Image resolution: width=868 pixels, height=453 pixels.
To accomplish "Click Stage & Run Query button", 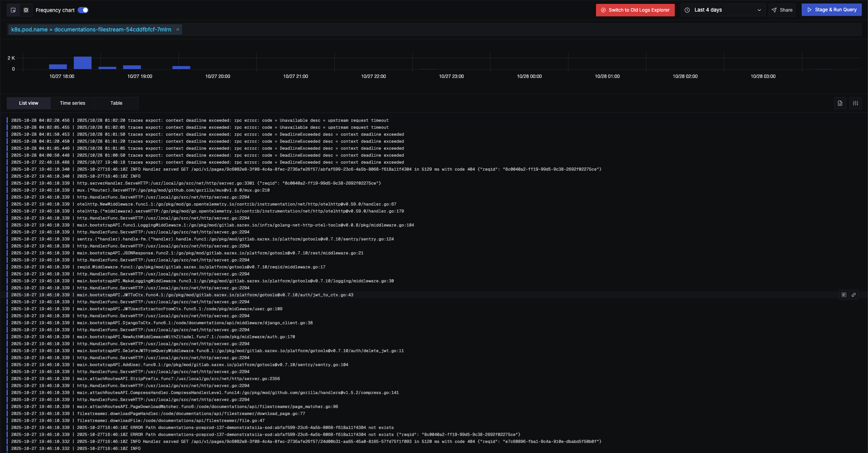I will 832,10.
